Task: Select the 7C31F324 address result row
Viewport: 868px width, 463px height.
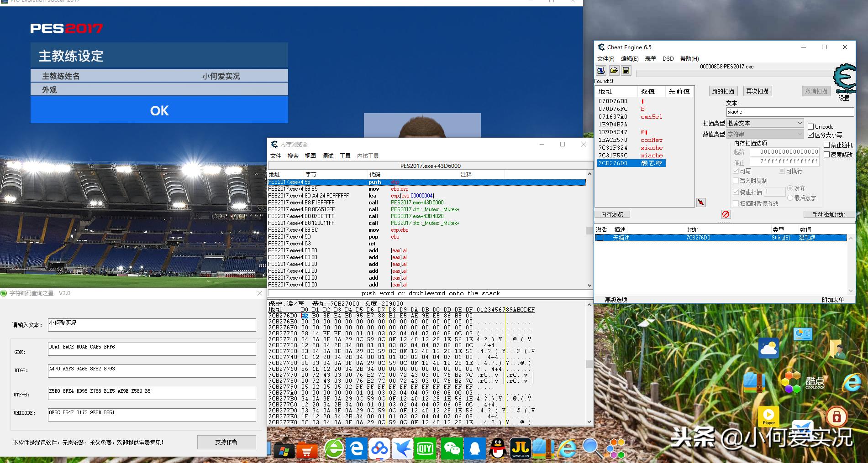Action: coord(613,148)
